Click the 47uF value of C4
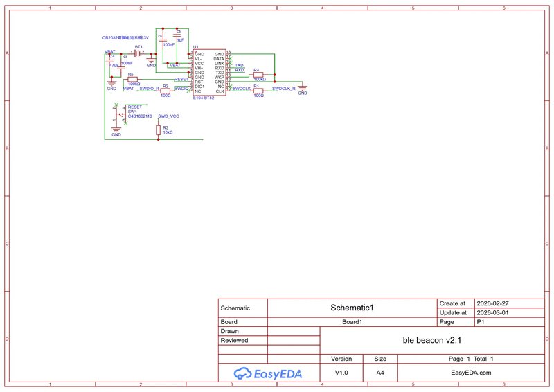 [x=114, y=65]
